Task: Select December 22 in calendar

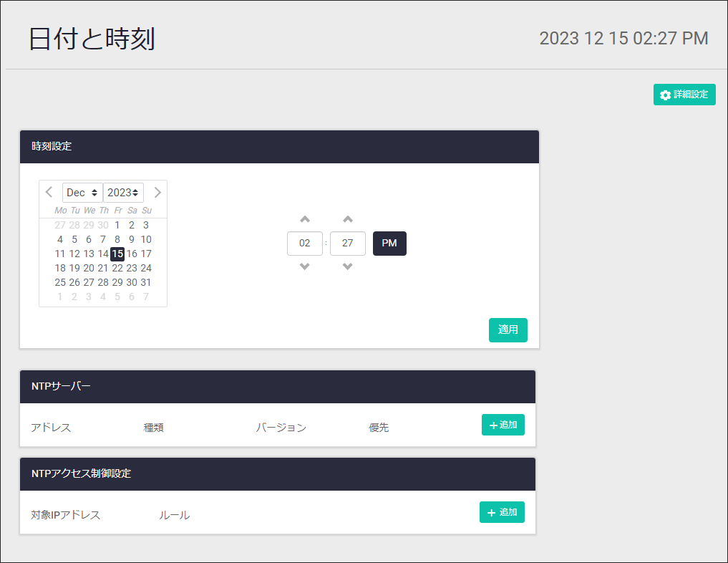Action: tap(117, 268)
